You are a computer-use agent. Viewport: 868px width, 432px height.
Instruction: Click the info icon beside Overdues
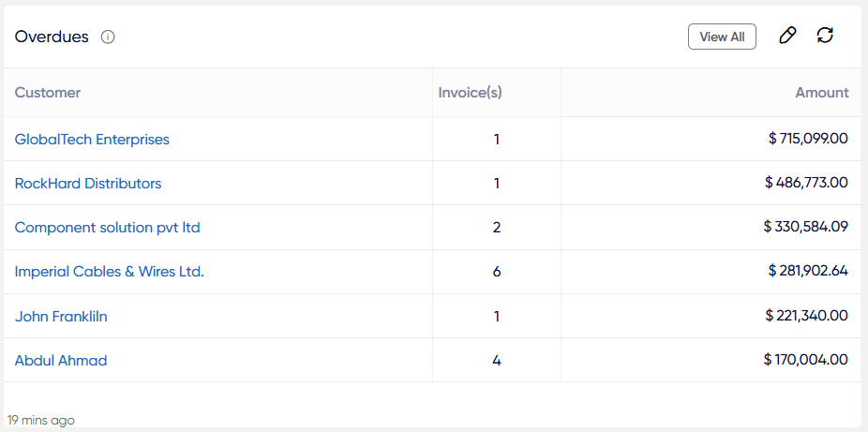(108, 37)
